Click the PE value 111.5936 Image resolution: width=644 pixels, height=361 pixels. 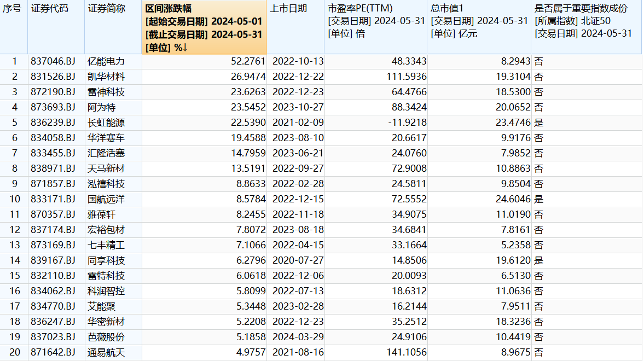pos(406,77)
